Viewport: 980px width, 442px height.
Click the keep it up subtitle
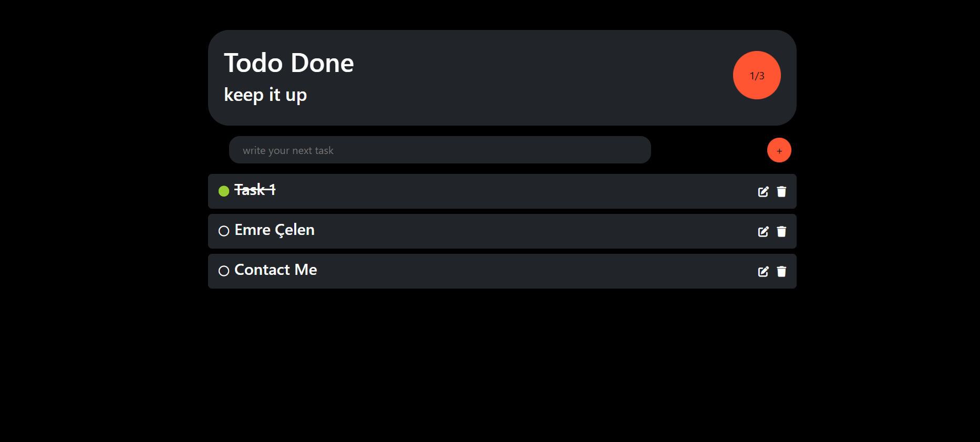(265, 95)
